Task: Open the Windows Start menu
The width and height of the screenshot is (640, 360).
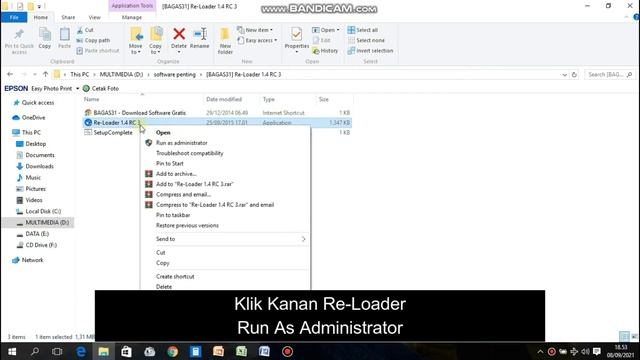Action: point(12,351)
